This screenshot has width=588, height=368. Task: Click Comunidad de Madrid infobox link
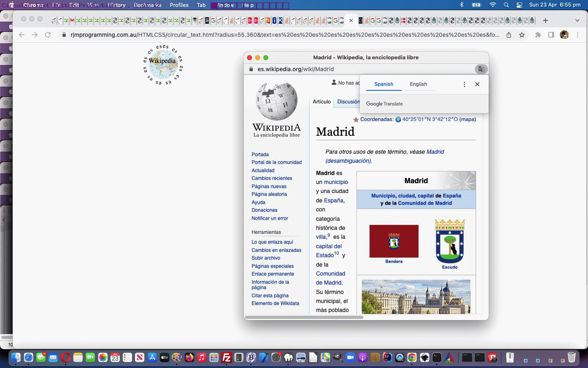[425, 203]
